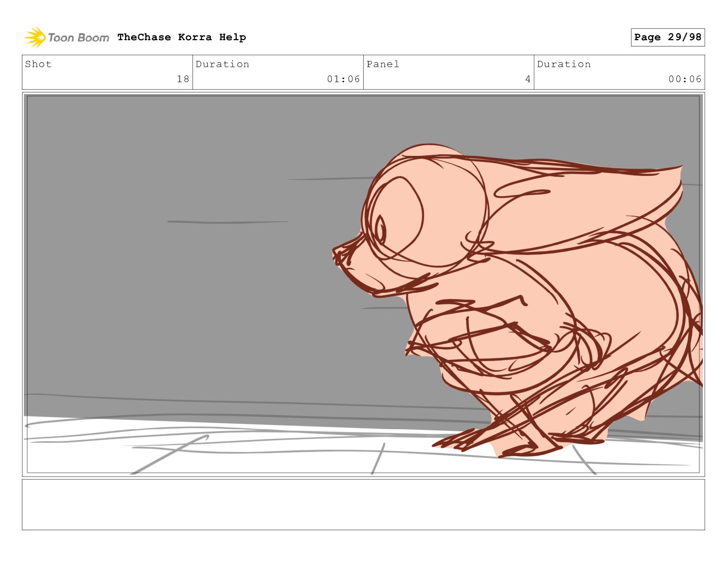This screenshot has width=728, height=563.
Task: Click the panel duration value '00:06'
Action: (685, 79)
